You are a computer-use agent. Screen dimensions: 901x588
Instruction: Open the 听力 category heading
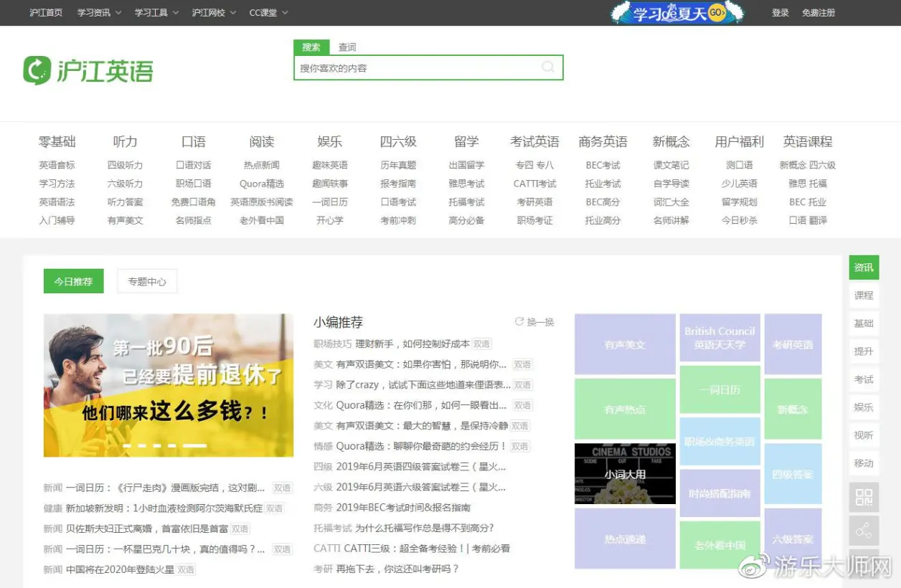click(125, 141)
